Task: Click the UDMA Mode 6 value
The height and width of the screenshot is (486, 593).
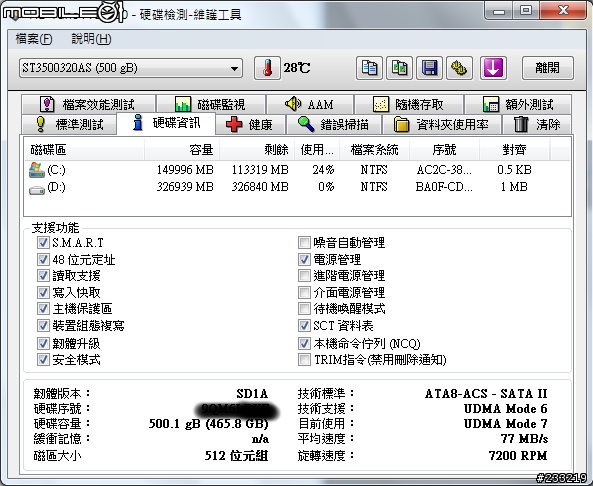Action: coord(506,409)
